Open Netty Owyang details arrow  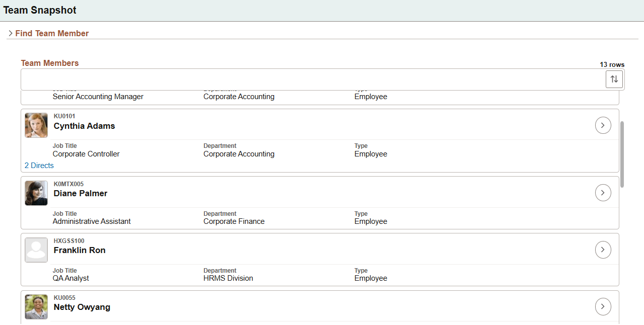coord(603,306)
